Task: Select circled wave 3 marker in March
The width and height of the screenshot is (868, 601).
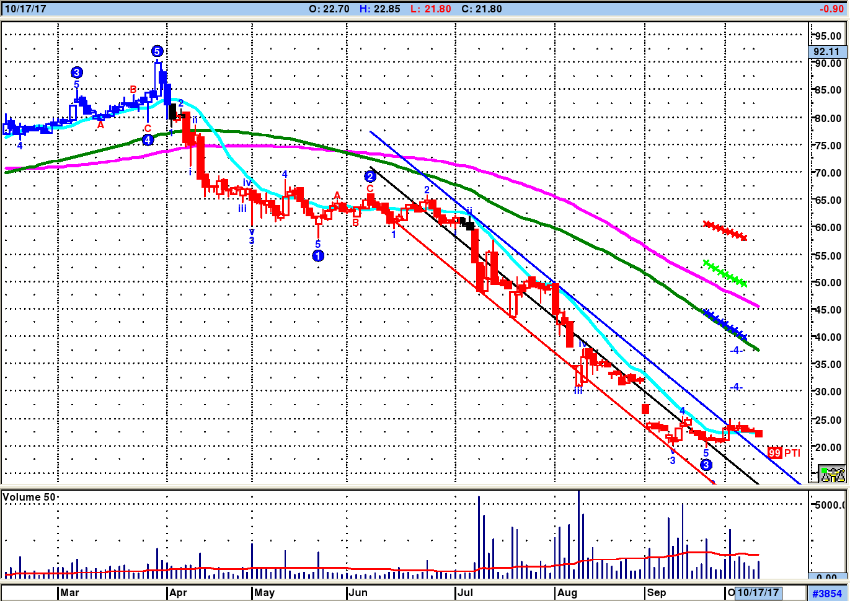Action: [x=77, y=72]
